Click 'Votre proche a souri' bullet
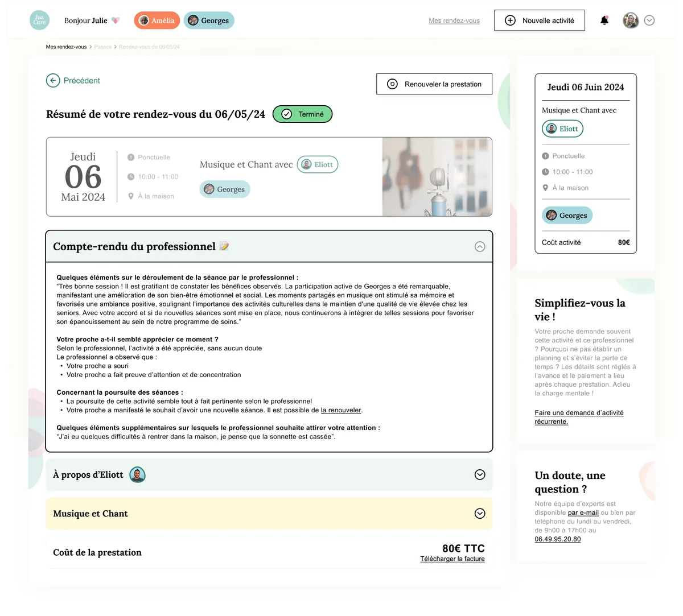This screenshot has width=683, height=616. (97, 366)
